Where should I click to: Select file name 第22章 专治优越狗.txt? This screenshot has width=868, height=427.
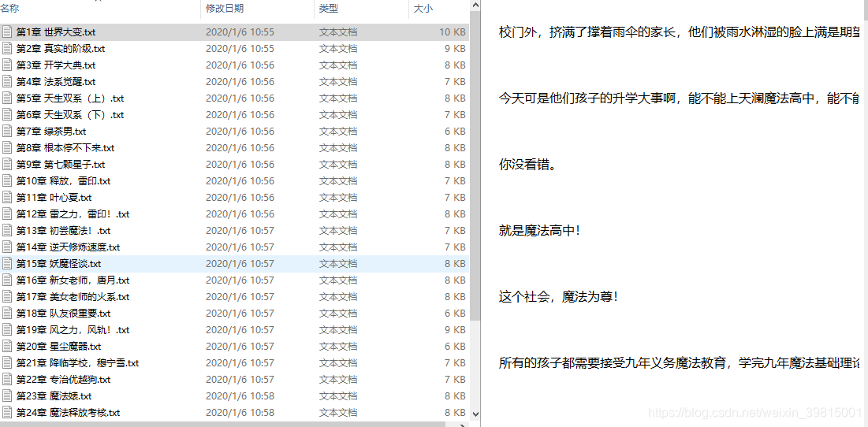63,381
